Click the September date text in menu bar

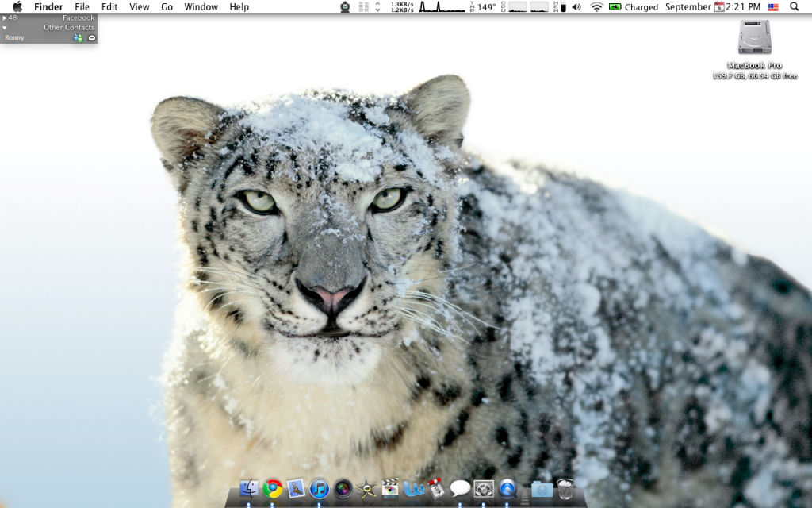click(x=688, y=6)
